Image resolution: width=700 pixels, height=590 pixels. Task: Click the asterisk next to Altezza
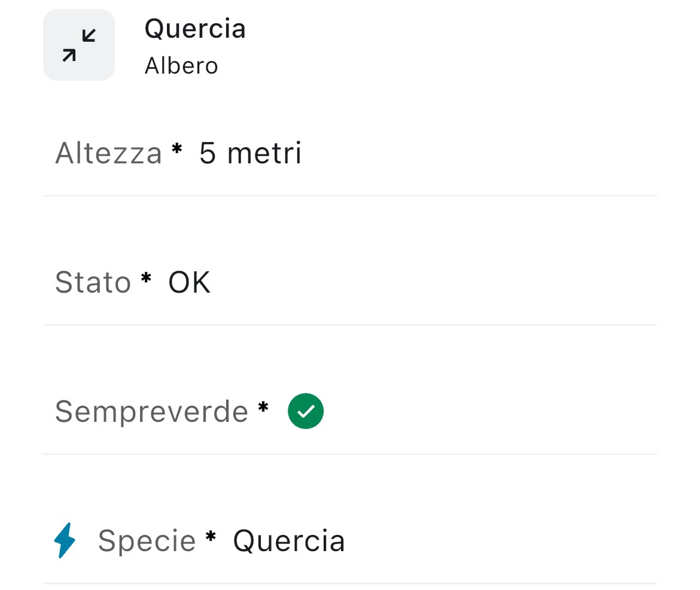pos(176,150)
